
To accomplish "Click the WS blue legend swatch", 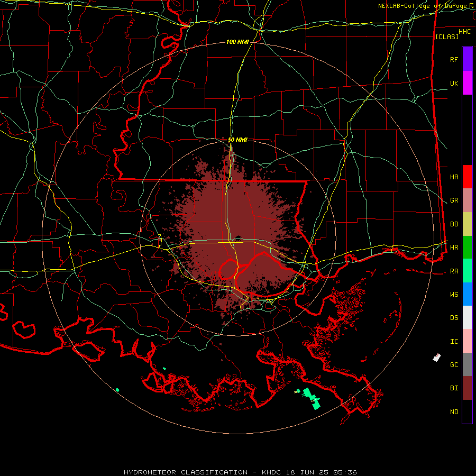I will [467, 294].
